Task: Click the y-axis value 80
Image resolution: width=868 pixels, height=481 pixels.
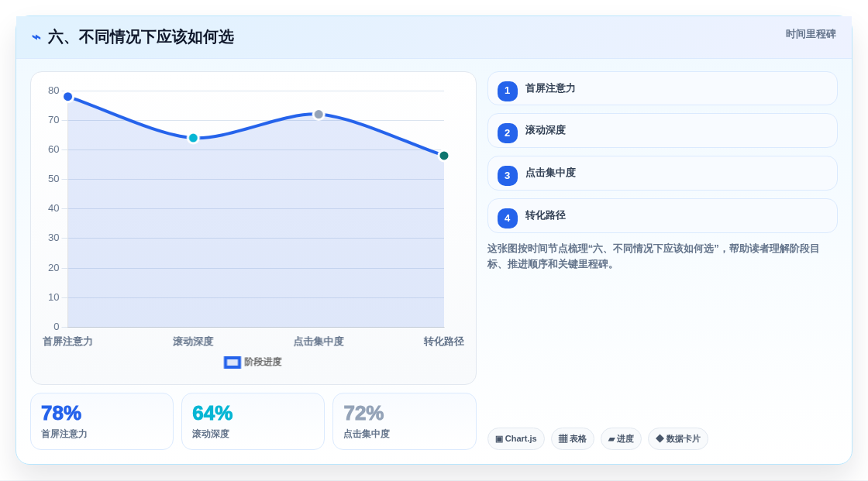Action: 53,90
